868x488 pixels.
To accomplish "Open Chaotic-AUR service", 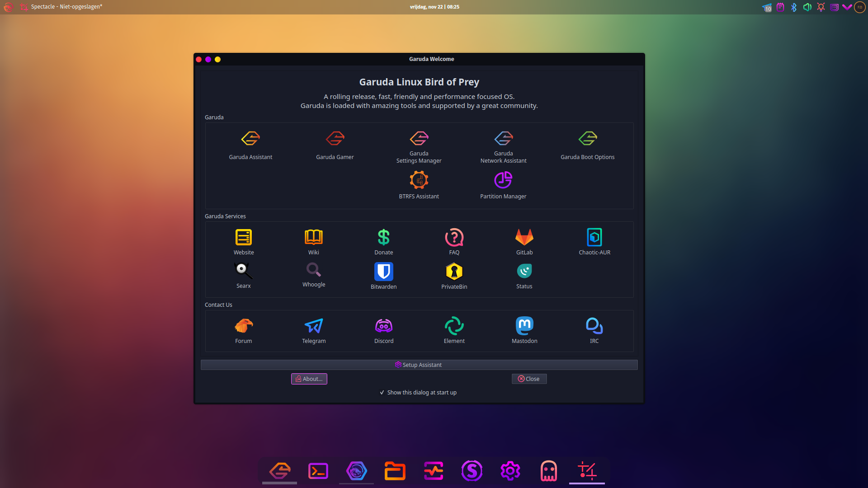I will point(594,242).
